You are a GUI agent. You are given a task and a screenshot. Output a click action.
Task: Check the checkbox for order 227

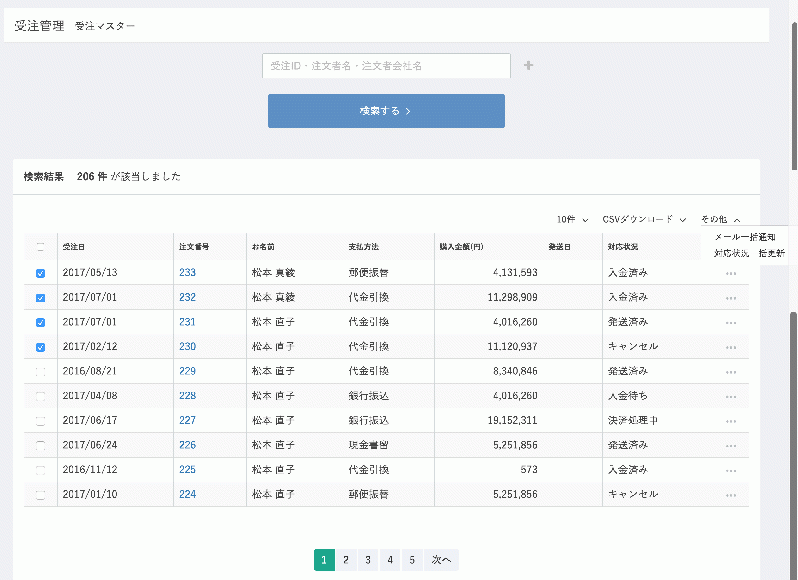click(x=41, y=421)
